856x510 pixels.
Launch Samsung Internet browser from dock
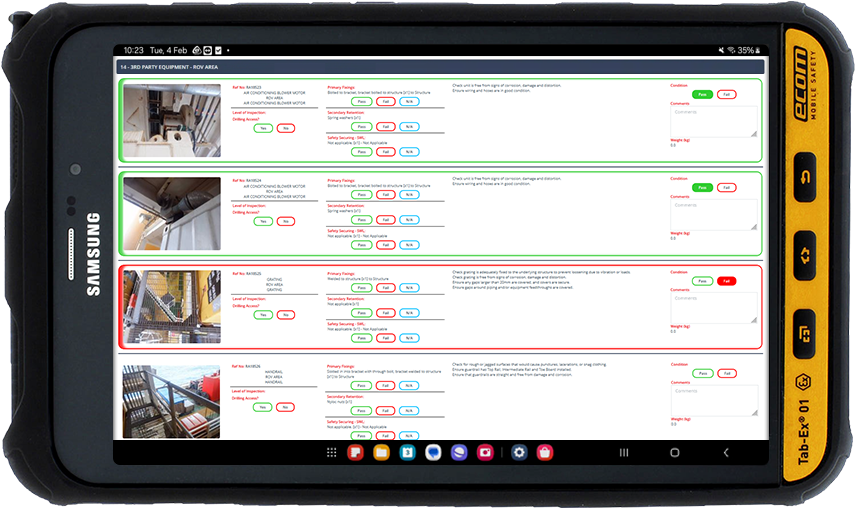point(459,453)
